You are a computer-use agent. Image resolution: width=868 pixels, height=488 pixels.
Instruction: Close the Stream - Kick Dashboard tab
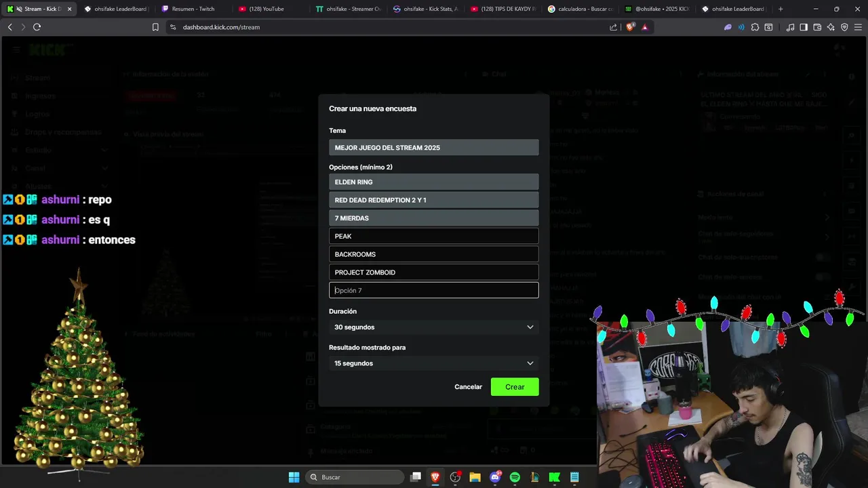pos(69,9)
